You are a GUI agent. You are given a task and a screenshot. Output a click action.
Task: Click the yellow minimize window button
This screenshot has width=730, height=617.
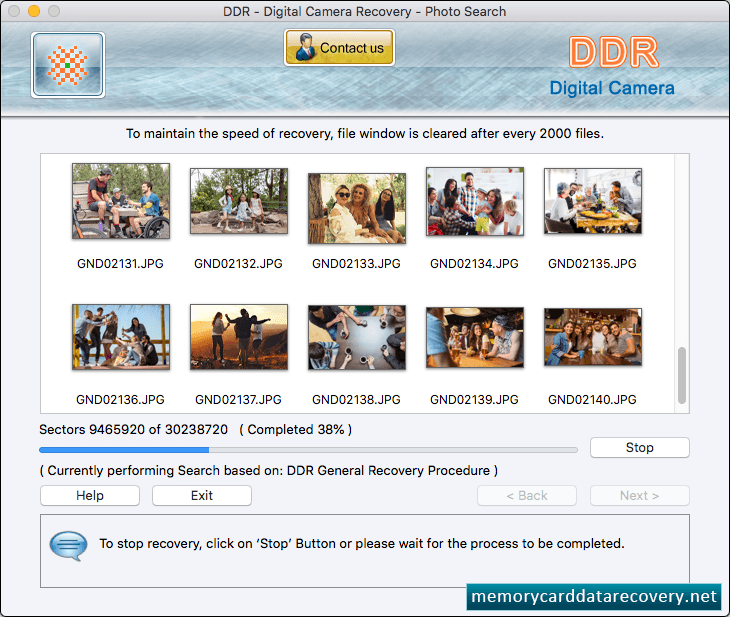(x=34, y=11)
